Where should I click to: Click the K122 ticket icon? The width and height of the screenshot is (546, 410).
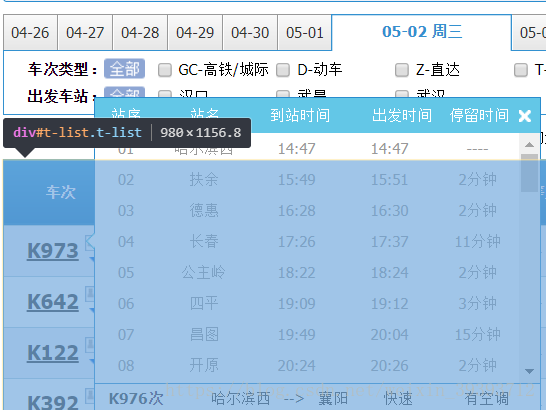tap(90, 344)
